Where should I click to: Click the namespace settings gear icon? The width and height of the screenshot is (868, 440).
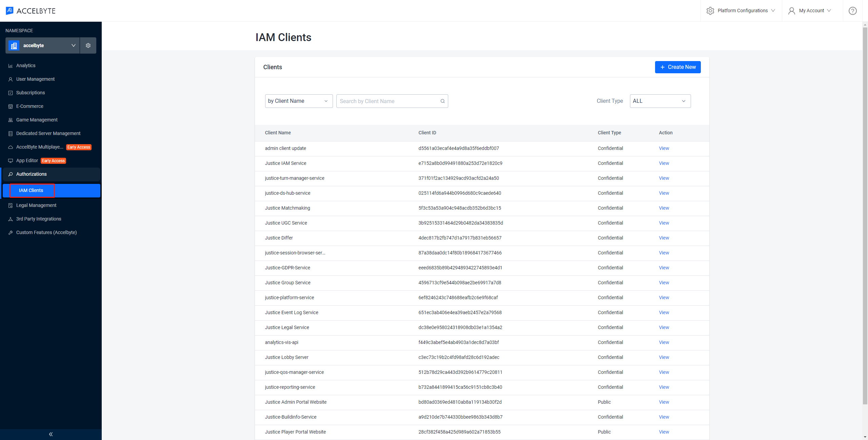click(88, 45)
